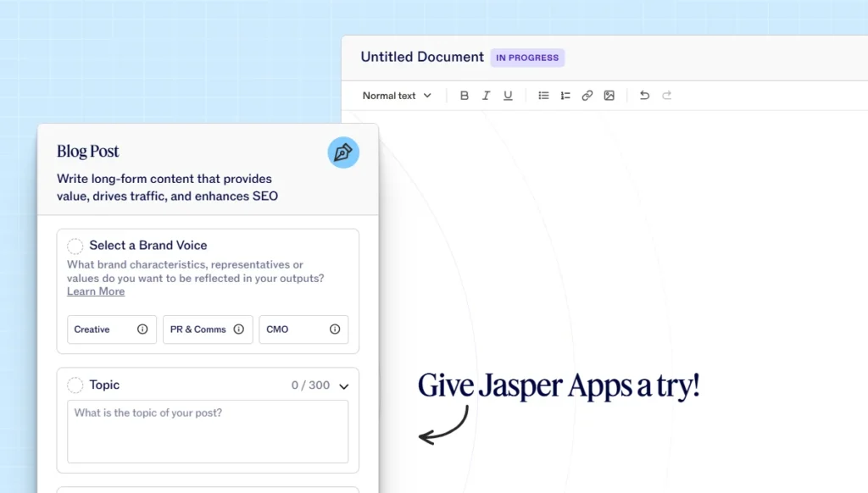Undo the last change

pyautogui.click(x=643, y=95)
